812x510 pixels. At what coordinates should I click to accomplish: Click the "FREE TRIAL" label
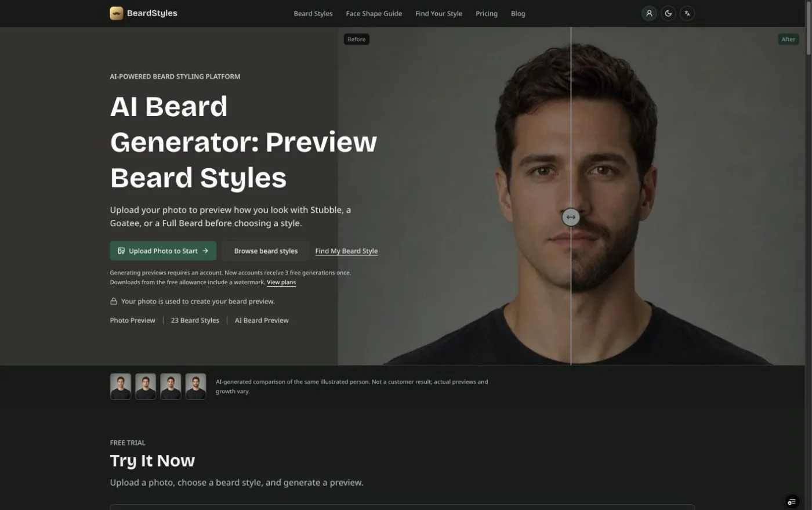tap(128, 443)
